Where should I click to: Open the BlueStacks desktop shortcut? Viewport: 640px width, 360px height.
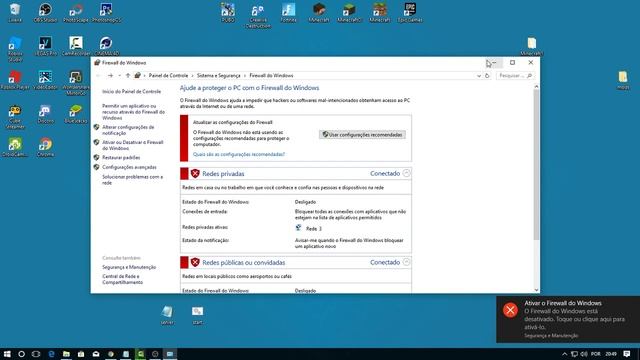click(76, 114)
